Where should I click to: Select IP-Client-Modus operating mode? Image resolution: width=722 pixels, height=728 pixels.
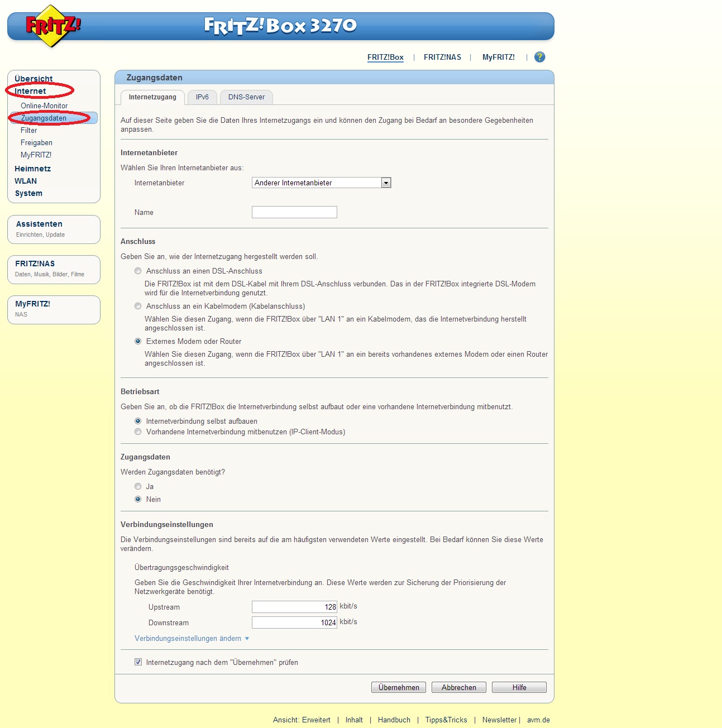[138, 432]
